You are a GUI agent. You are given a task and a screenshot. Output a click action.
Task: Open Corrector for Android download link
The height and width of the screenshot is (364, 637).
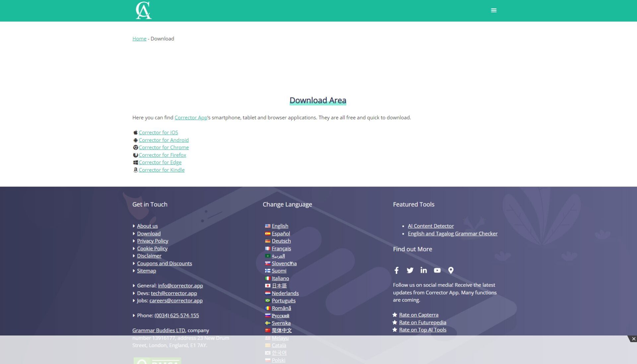164,140
